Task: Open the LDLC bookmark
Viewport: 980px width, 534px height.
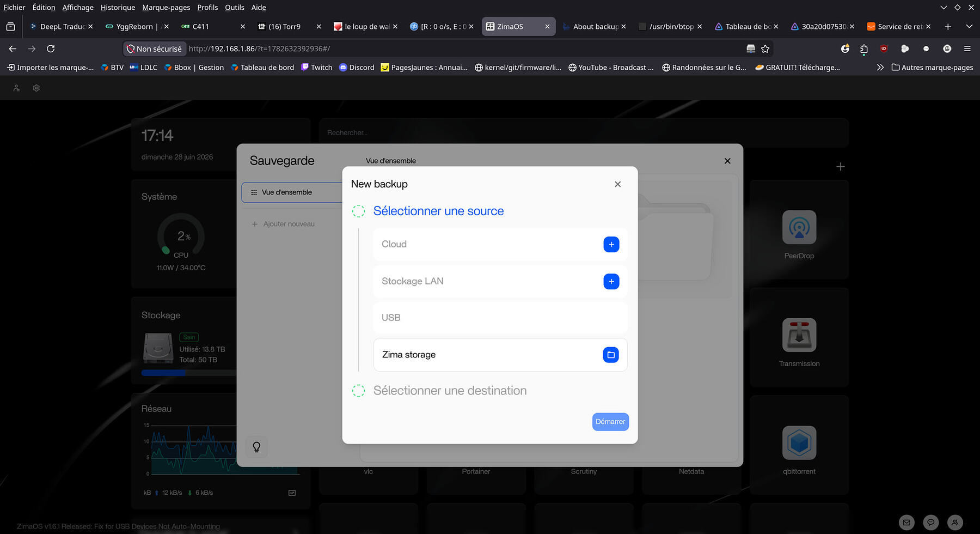Action: point(144,68)
